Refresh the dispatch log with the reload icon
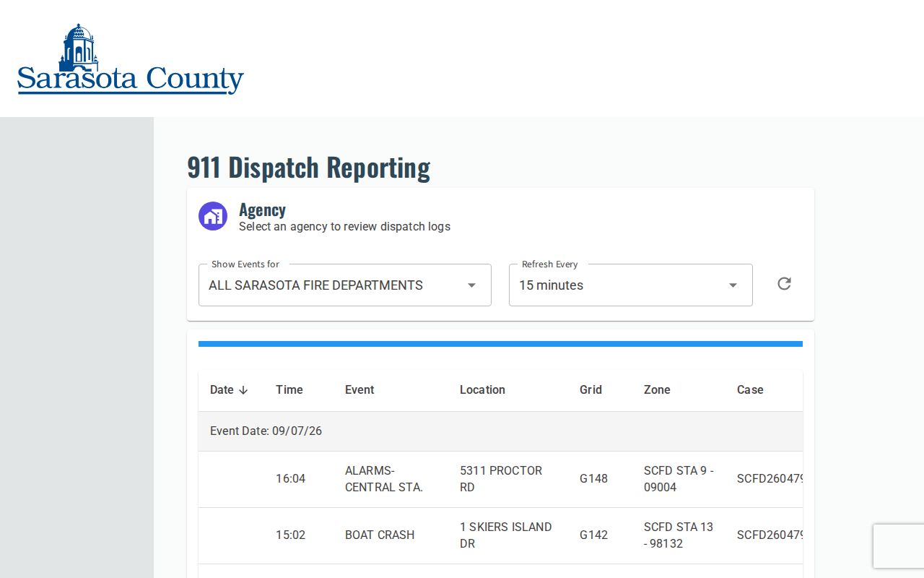The width and height of the screenshot is (924, 578). click(x=785, y=284)
